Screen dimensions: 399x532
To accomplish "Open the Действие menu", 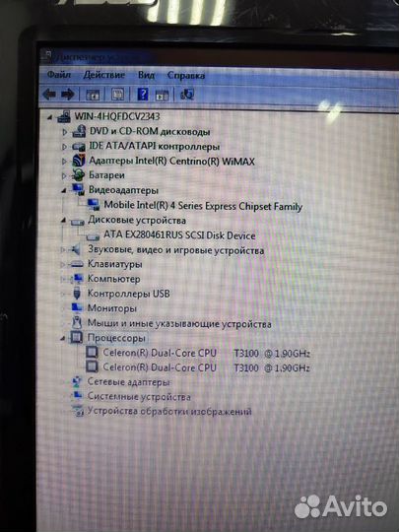I will click(x=104, y=75).
